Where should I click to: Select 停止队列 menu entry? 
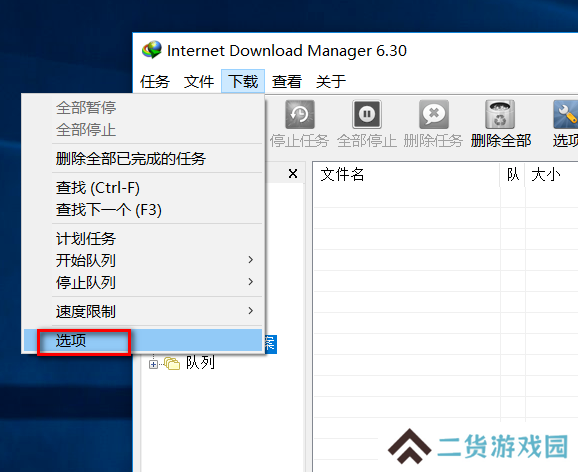(x=143, y=282)
